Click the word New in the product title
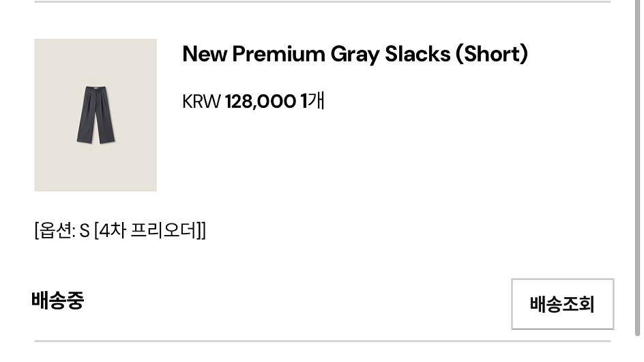The height and width of the screenshot is (362, 644). (x=205, y=54)
